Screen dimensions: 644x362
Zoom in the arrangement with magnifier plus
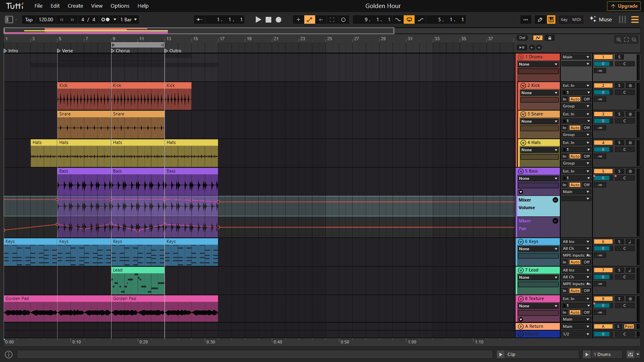619,39
